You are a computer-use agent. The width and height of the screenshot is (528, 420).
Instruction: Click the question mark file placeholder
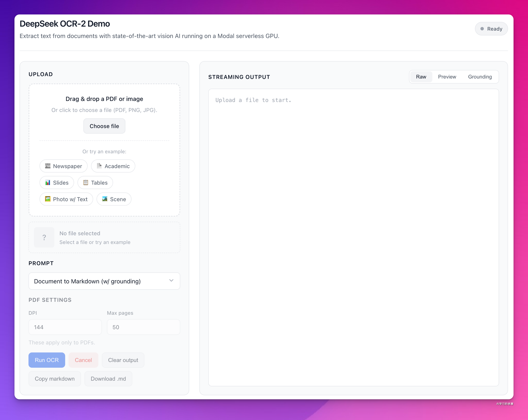tap(44, 237)
